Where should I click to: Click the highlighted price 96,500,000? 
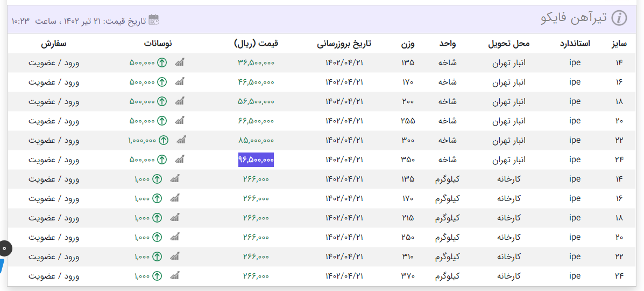256,160
